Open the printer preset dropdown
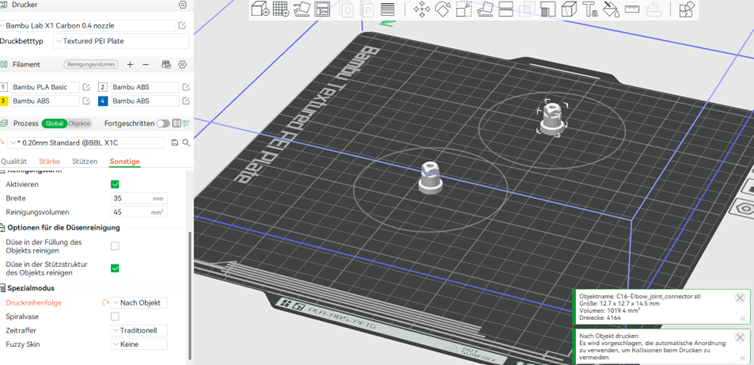The height and width of the screenshot is (365, 754). point(88,25)
